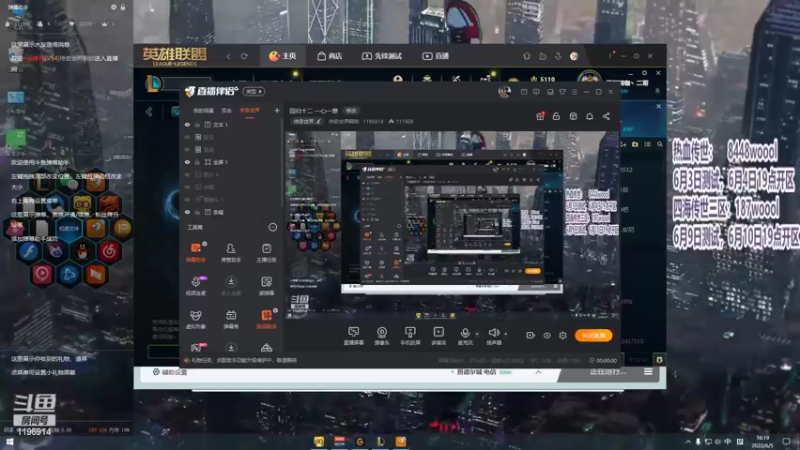800x450 pixels.
Task: Edit the 传奇世界 category tag
Action: point(307,121)
